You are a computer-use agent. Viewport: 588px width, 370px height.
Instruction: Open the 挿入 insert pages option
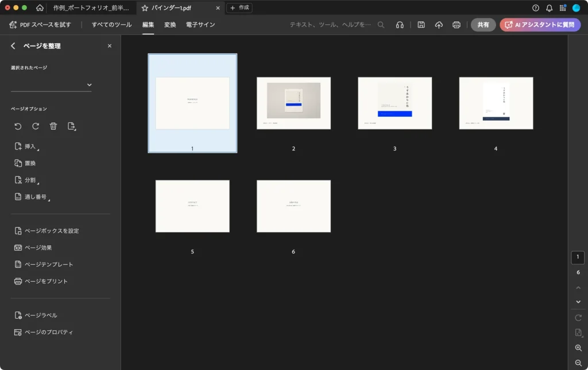26,147
